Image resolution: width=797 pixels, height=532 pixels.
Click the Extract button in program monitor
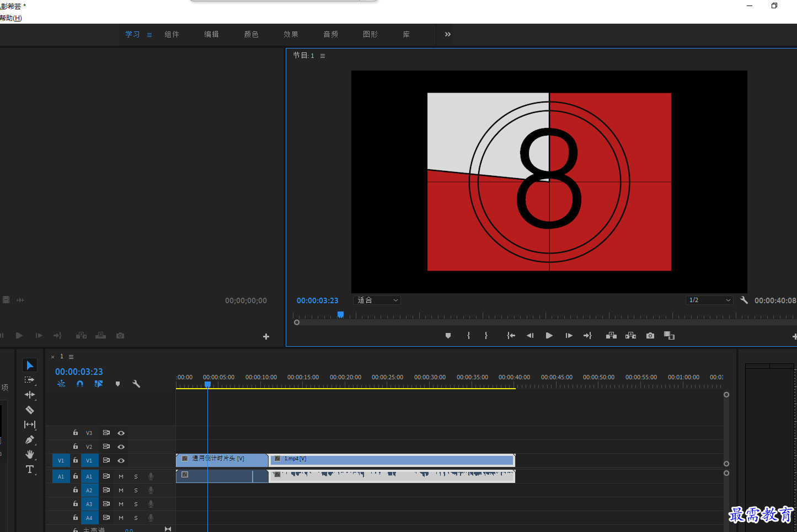click(630, 335)
